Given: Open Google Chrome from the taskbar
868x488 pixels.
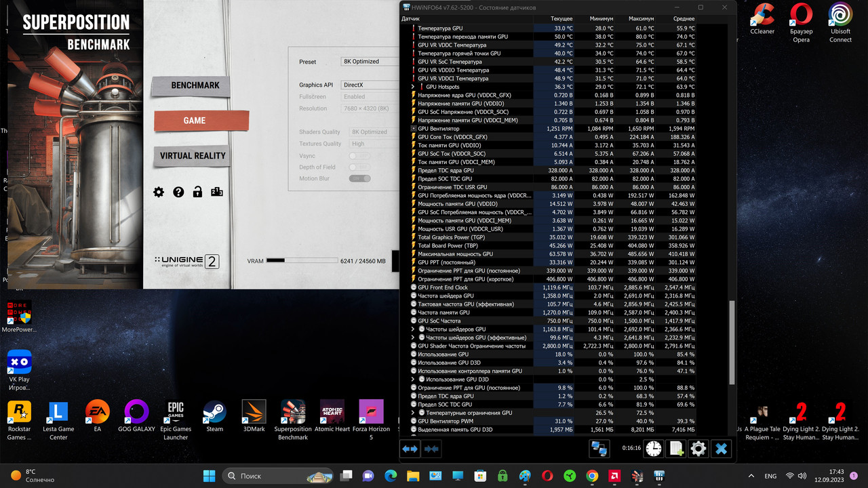Looking at the screenshot, I should pos(592,476).
